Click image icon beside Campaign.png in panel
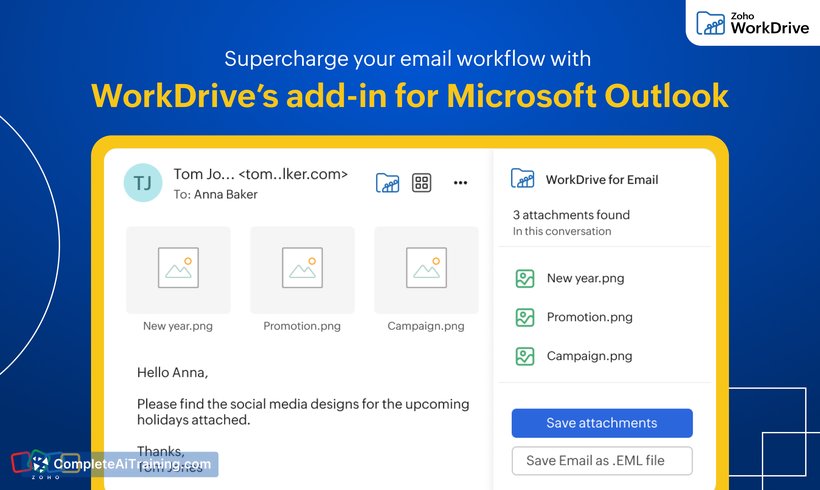The width and height of the screenshot is (820, 490). coord(525,356)
